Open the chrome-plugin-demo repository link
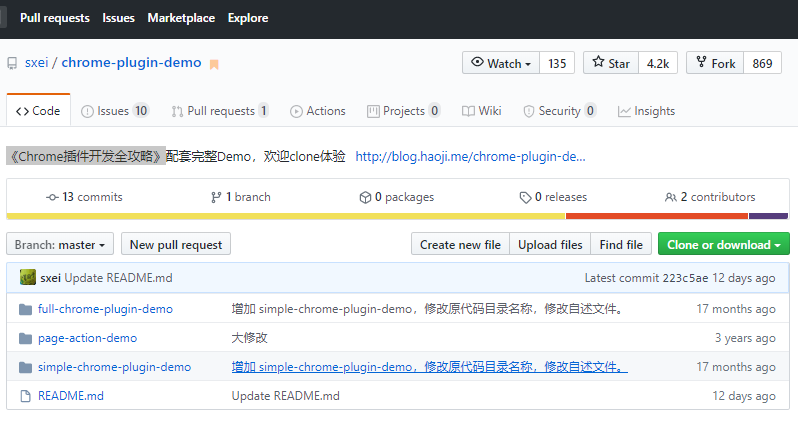This screenshot has height=421, width=798. pos(131,63)
